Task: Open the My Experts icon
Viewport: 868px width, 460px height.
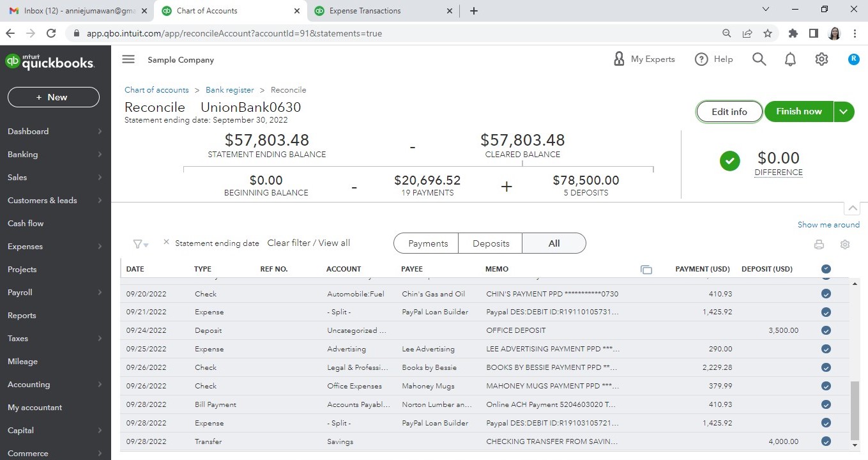Action: (x=618, y=59)
